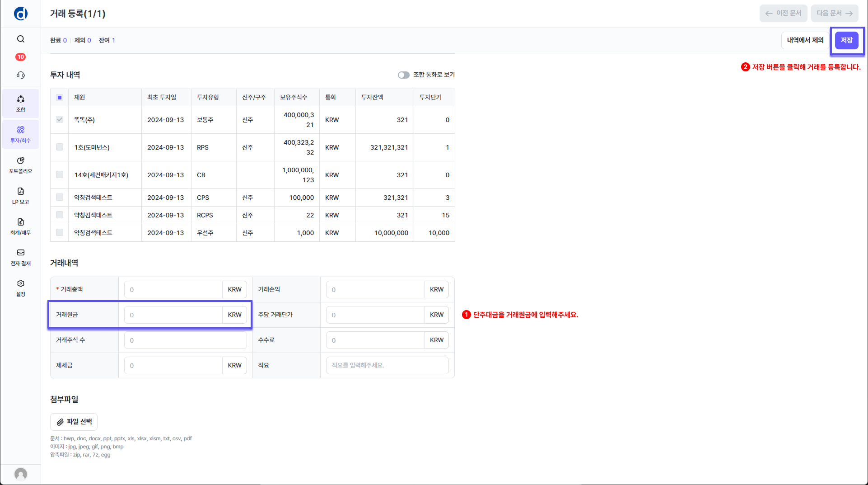Open the headset customer support icon

click(x=21, y=75)
